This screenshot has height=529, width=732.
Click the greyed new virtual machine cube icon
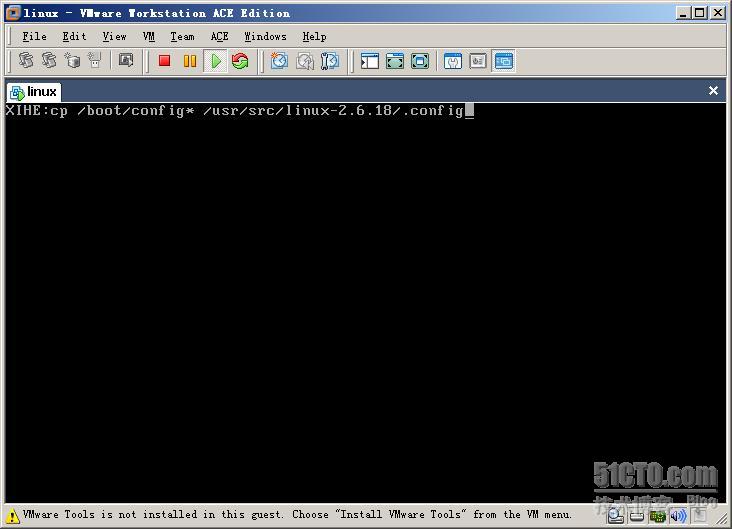(x=72, y=60)
